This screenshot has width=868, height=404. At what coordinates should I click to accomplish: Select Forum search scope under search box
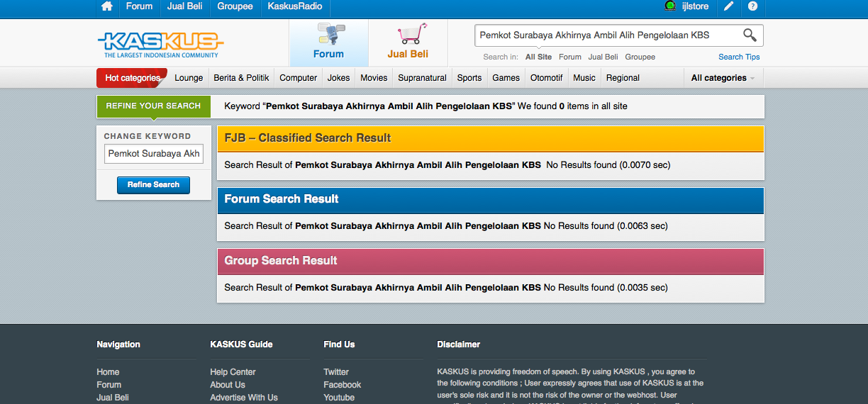tap(570, 57)
